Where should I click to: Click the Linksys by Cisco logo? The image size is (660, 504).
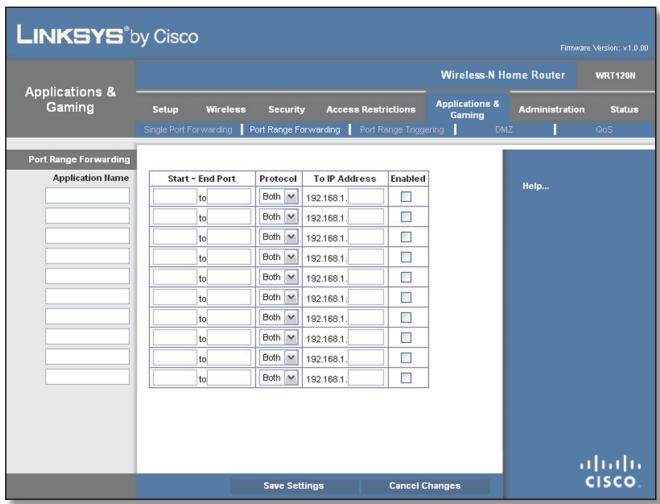107,35
